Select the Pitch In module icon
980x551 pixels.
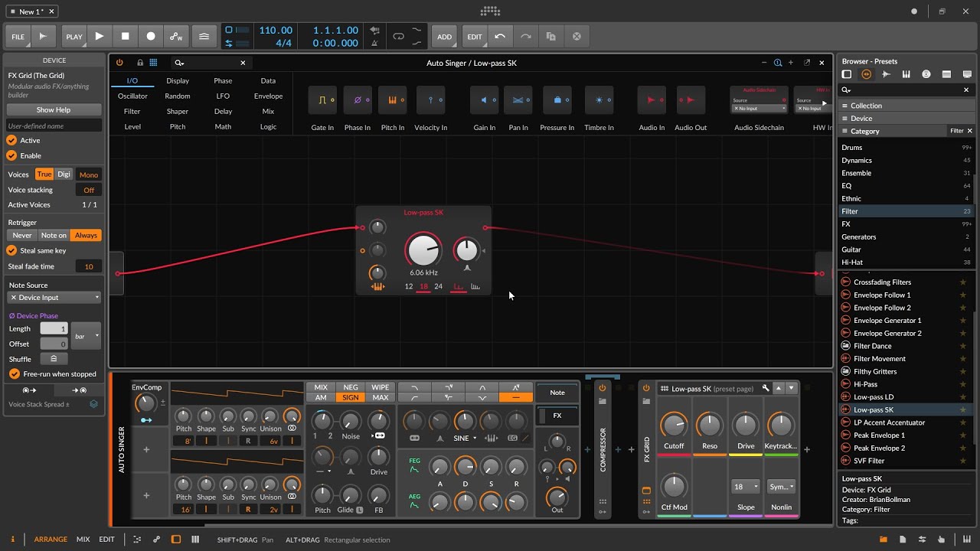click(393, 100)
